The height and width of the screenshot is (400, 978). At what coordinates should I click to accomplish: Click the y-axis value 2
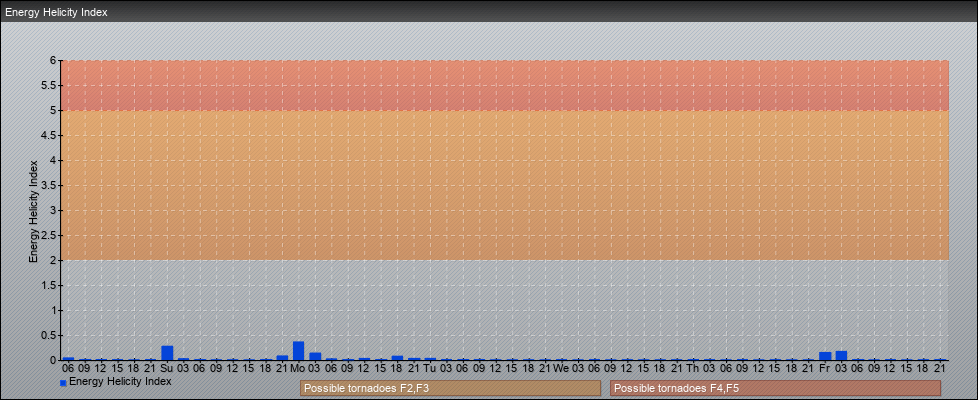click(54, 260)
